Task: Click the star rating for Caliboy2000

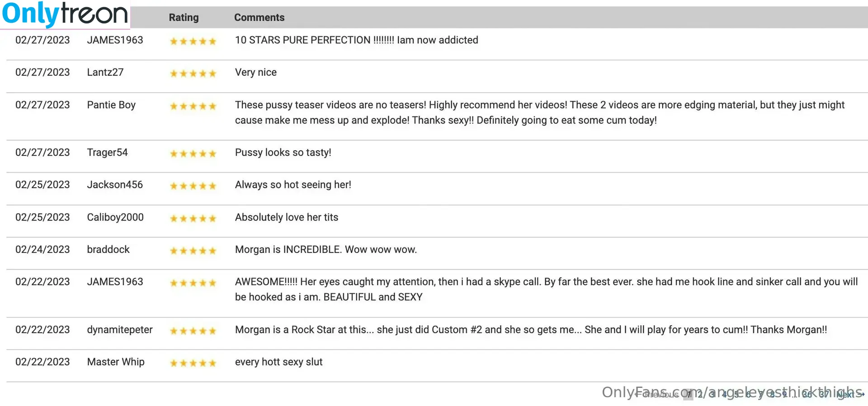Action: coord(193,219)
